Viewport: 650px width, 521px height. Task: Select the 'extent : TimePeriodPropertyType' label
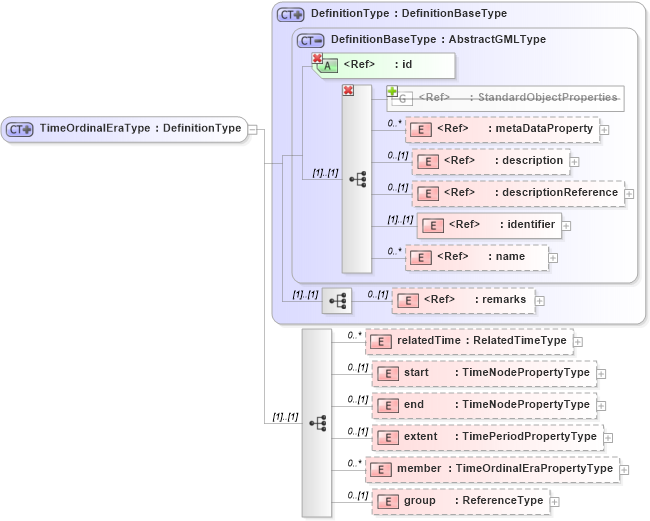(500, 436)
